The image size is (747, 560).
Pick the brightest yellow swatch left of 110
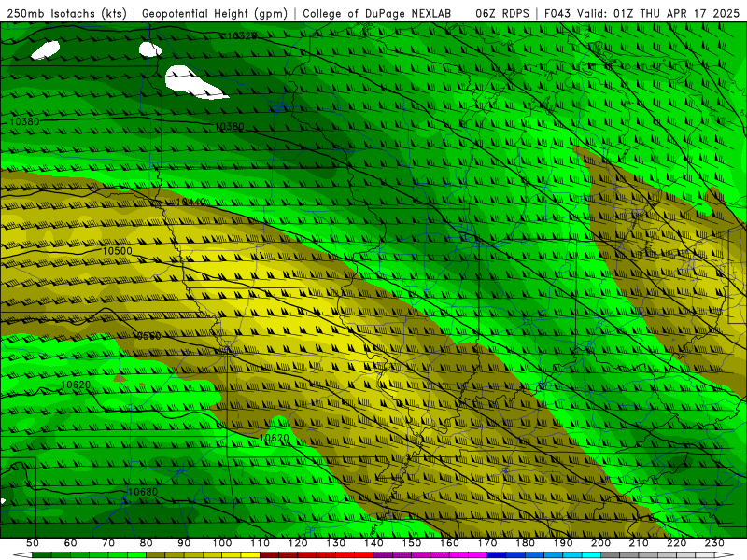pyautogui.click(x=250, y=555)
